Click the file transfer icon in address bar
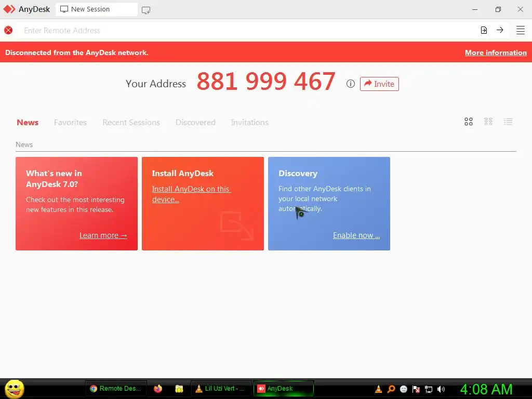 484,30
